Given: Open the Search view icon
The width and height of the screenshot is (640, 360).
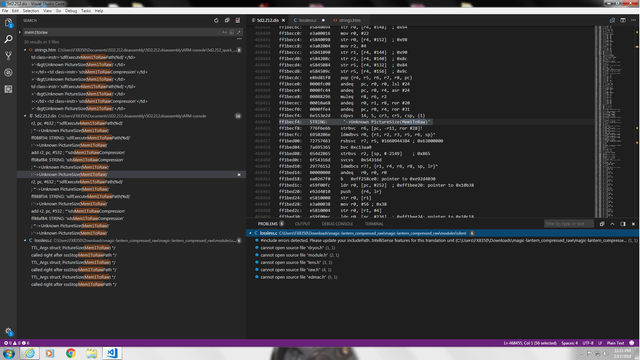Looking at the screenshot, I should click(x=8, y=39).
